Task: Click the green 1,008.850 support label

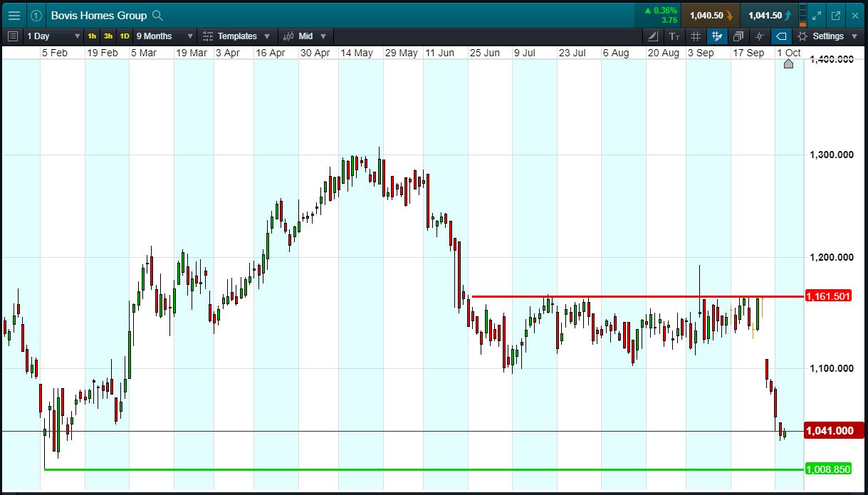Action: (x=827, y=469)
